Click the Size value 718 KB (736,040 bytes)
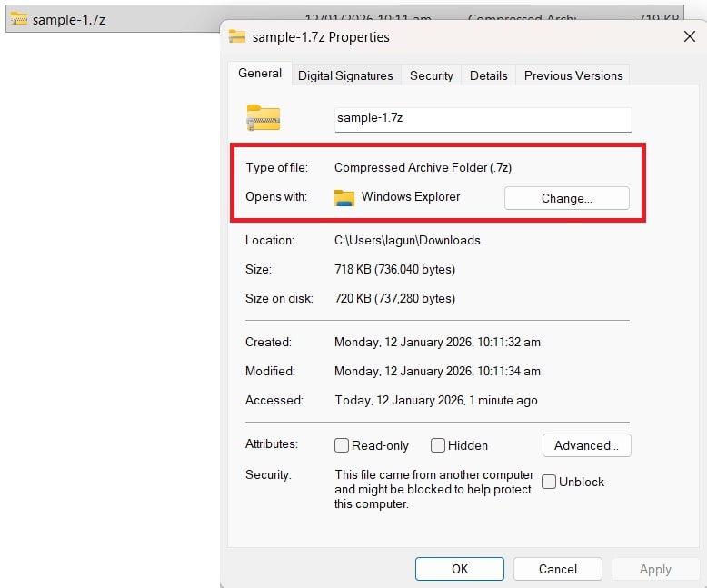 (x=394, y=270)
